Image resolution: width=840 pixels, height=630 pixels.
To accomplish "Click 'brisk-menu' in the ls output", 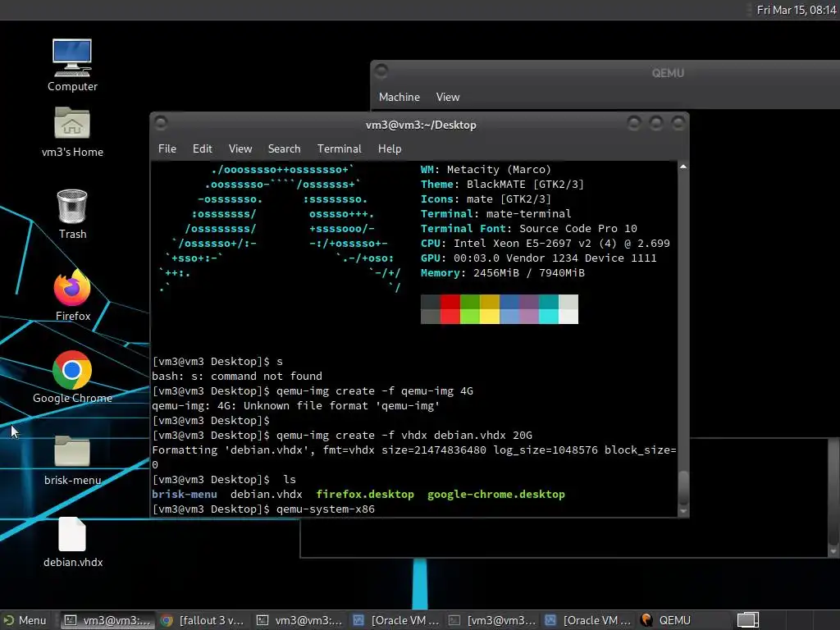I will pyautogui.click(x=185, y=495).
